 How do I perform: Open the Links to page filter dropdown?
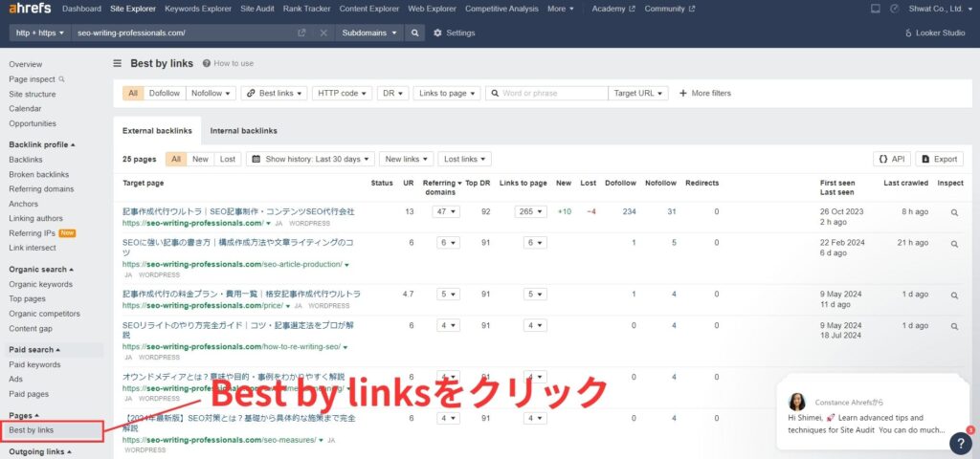[x=447, y=93]
